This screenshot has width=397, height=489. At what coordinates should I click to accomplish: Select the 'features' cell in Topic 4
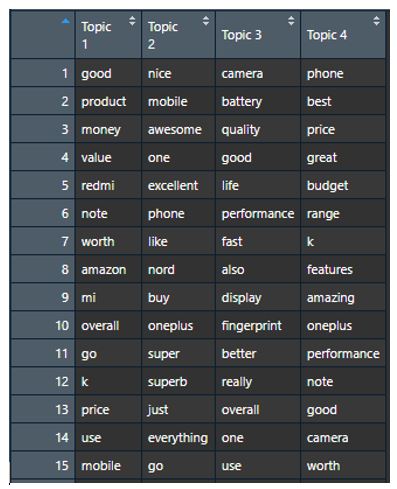(x=343, y=269)
